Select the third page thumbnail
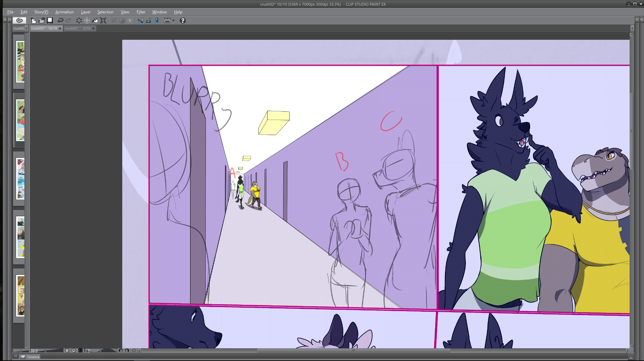 click(20, 179)
